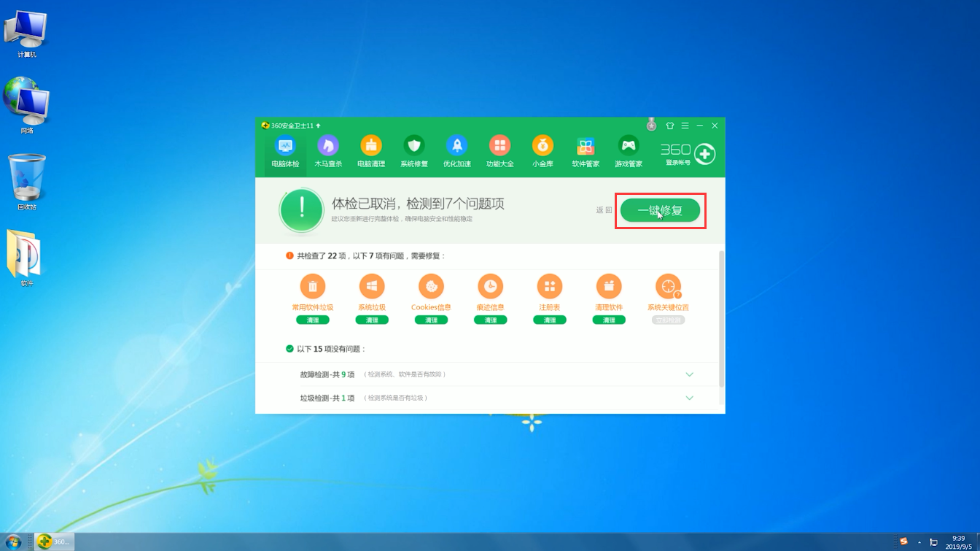Select the 痕迹信息 clock icon

click(x=491, y=286)
